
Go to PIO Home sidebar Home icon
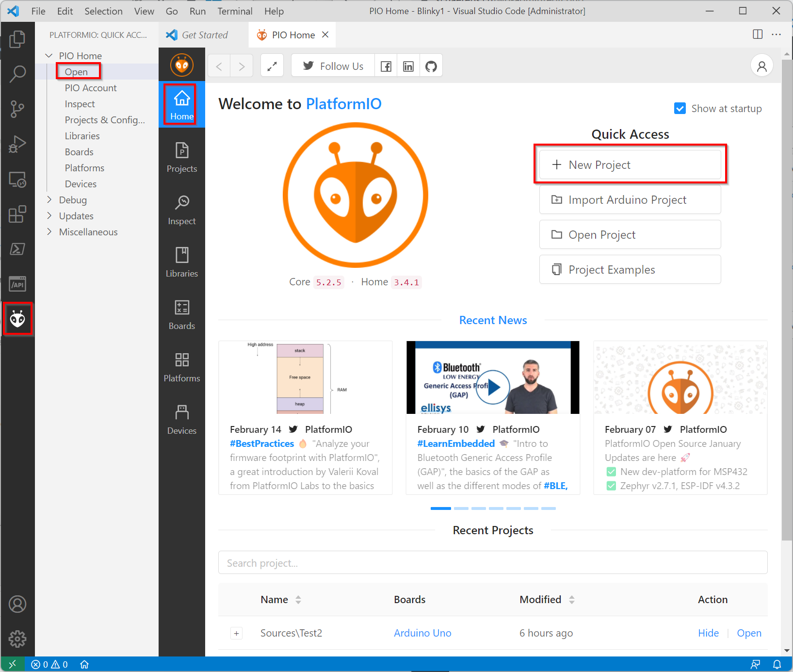click(x=182, y=105)
